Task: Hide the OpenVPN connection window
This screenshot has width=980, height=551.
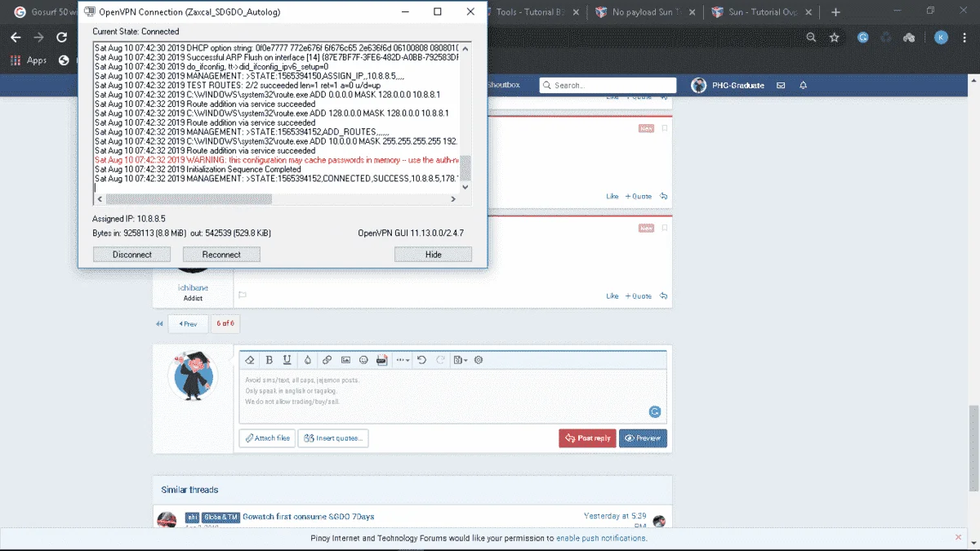Action: [x=433, y=255]
